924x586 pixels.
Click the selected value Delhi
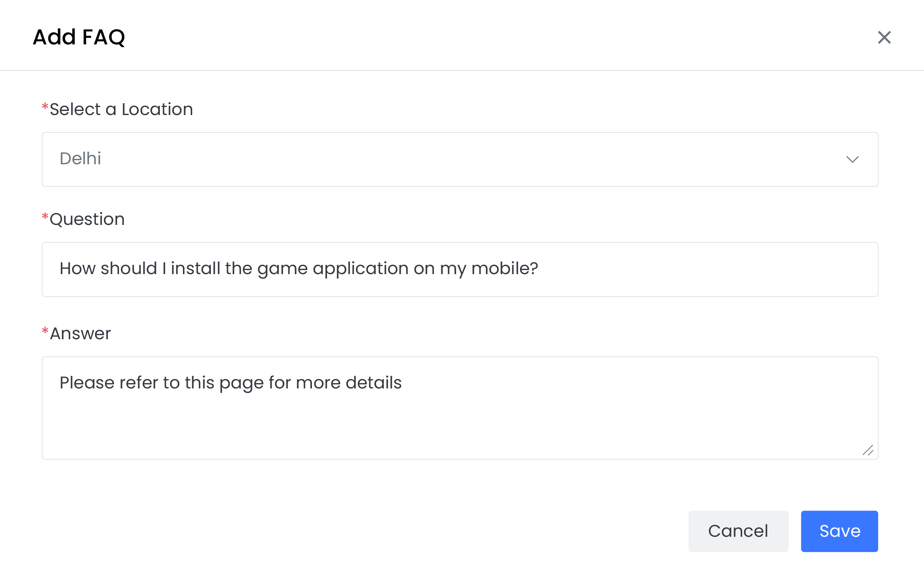pyautogui.click(x=80, y=159)
